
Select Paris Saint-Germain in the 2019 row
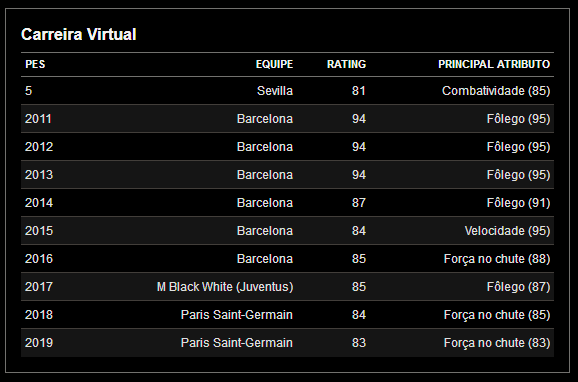(237, 343)
